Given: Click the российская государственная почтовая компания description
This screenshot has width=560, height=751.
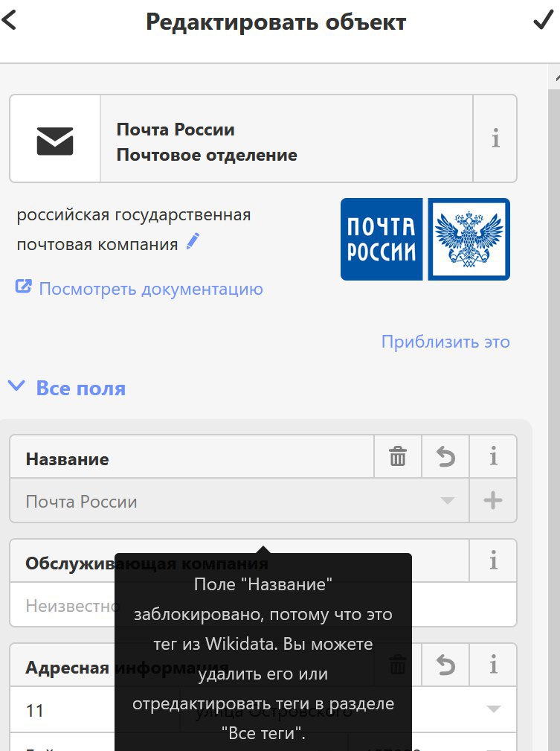Looking at the screenshot, I should (134, 229).
